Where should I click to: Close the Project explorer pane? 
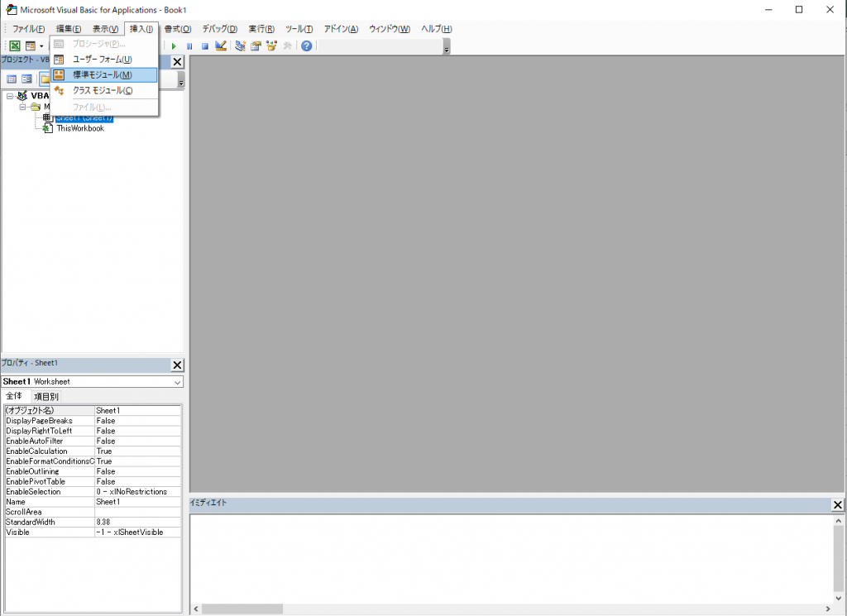click(177, 62)
